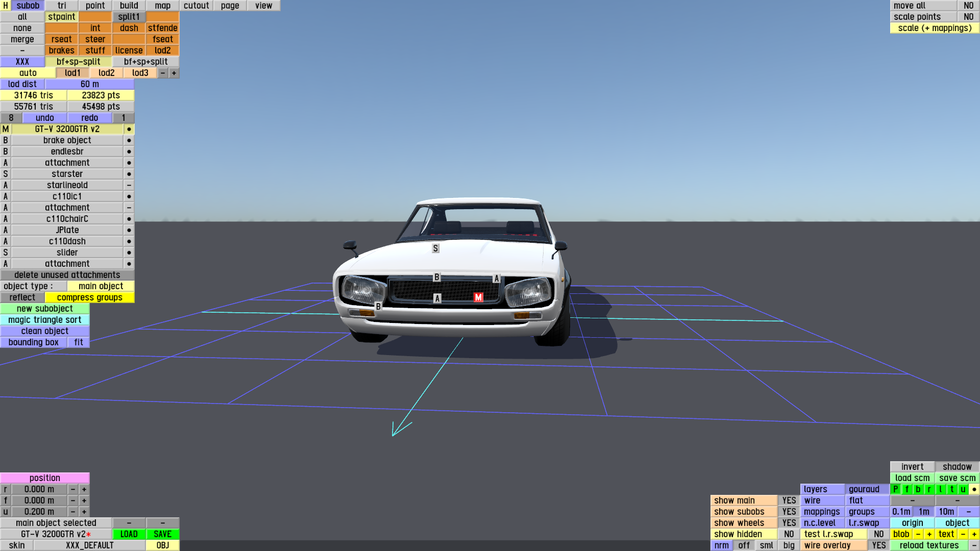This screenshot has height=551, width=980.
Task: Click the S marker on the car hood
Action: click(x=435, y=248)
